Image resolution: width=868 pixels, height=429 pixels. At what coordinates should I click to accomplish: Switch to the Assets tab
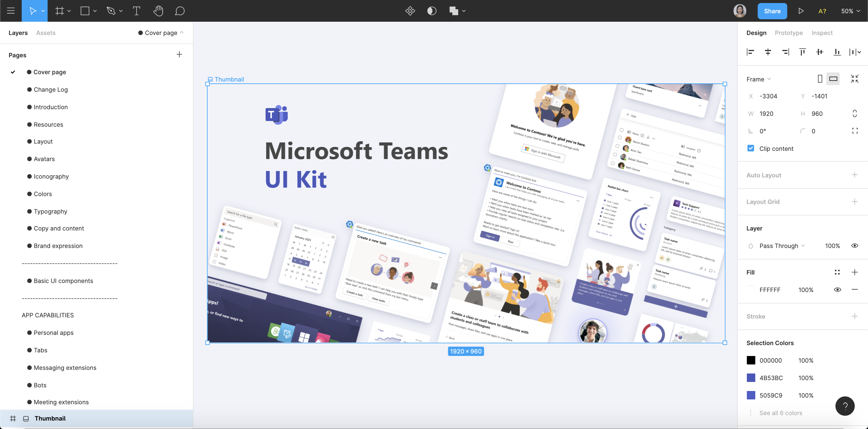click(x=46, y=33)
